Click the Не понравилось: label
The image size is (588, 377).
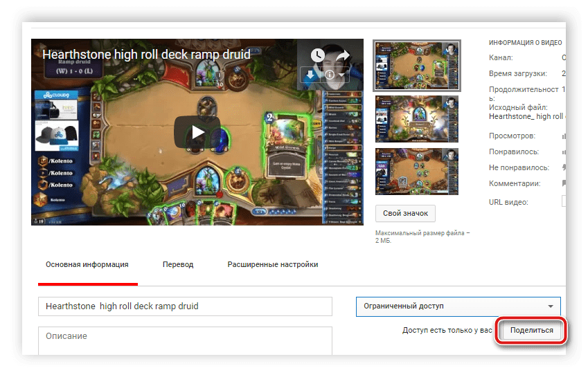coord(519,167)
